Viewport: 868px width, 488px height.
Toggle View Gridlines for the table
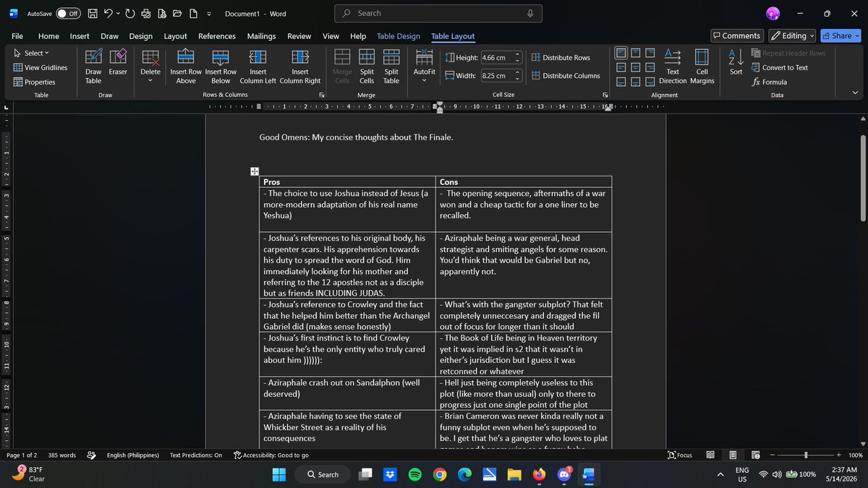(41, 67)
